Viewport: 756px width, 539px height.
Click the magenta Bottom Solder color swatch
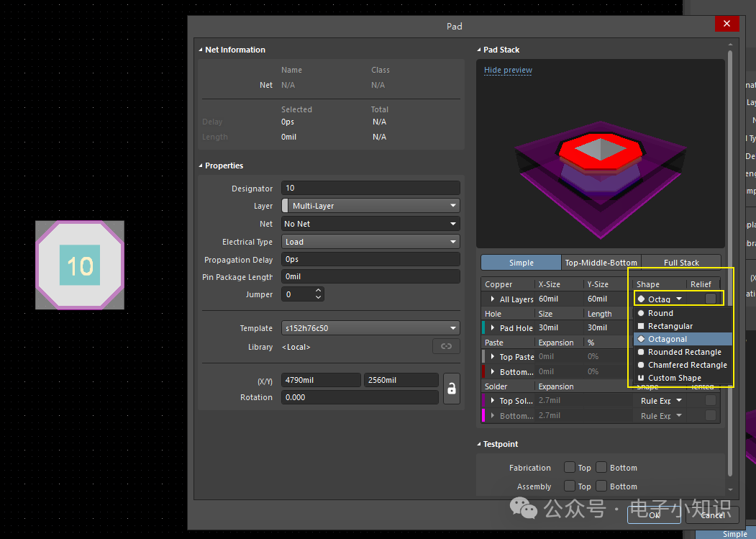(x=483, y=415)
